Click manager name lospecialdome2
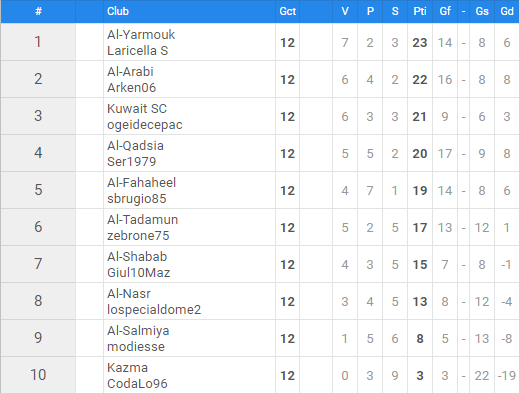Viewport: 519px width, 393px height. coord(154,310)
